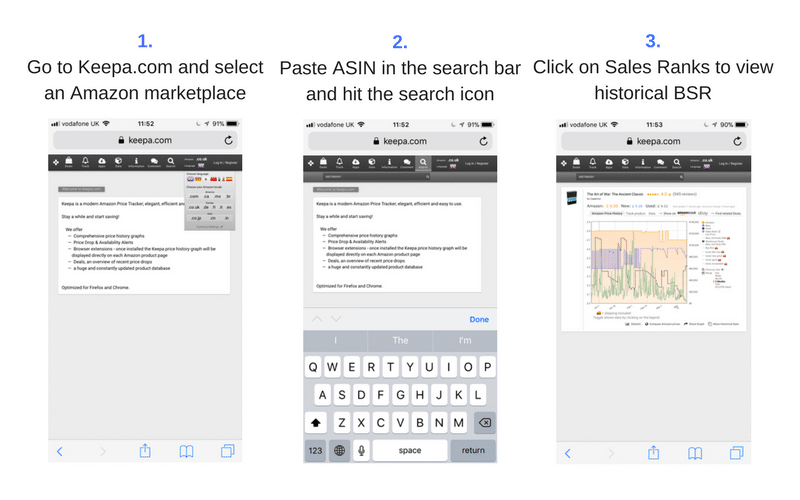Open Currency Settings in locale dropdown
This screenshot has width=800, height=500.
(209, 227)
